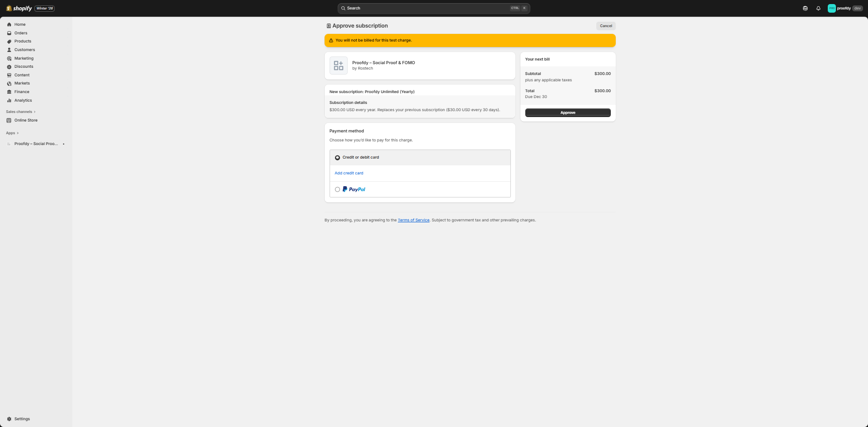Click the Total amount $300.00

(603, 91)
